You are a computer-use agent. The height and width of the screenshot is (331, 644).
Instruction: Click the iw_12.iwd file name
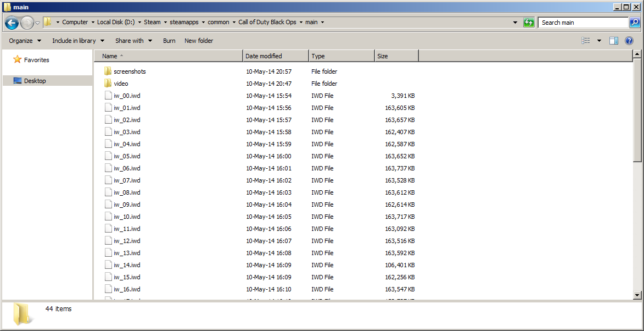click(x=127, y=241)
